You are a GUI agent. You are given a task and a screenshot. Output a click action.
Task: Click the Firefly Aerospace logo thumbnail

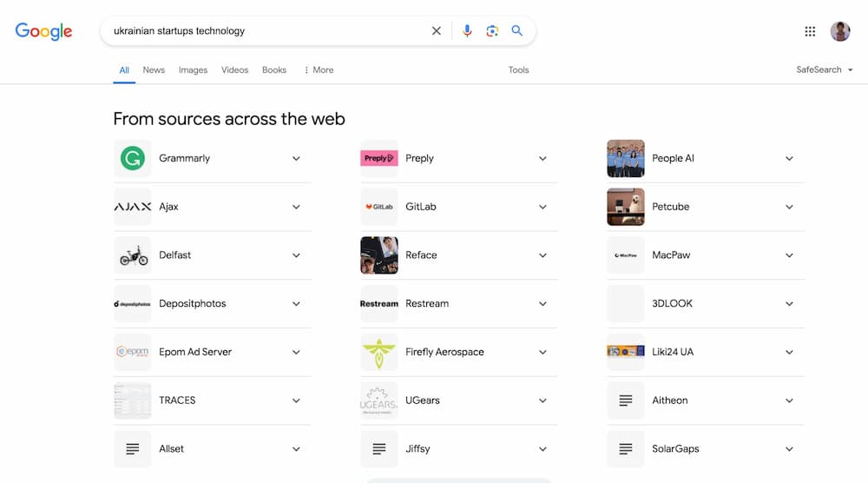tap(378, 352)
